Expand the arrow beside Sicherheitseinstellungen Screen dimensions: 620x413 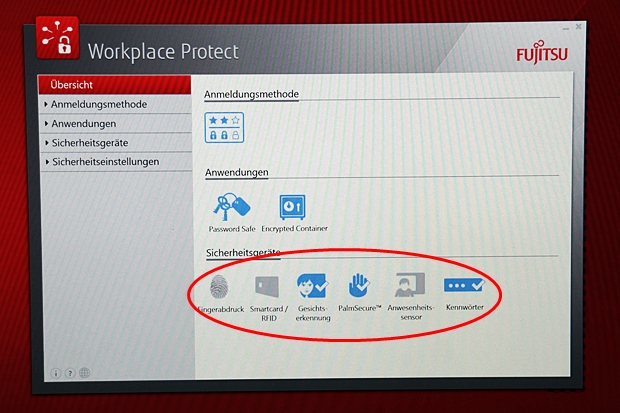tap(47, 162)
